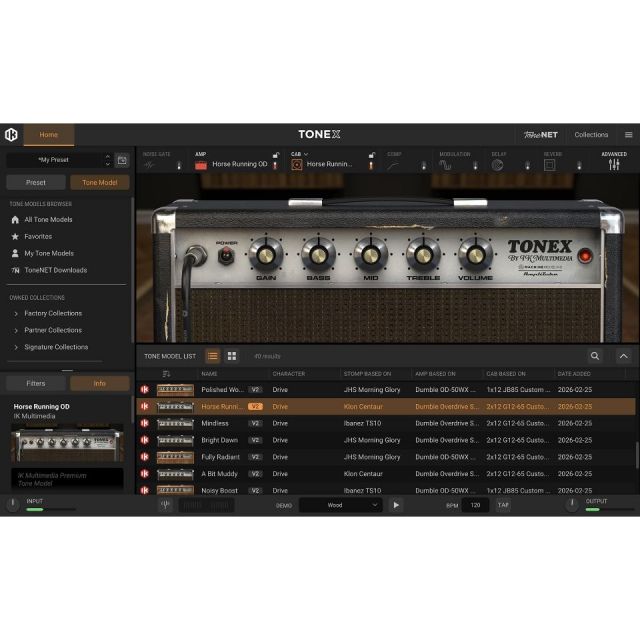
Task: Toggle the Delay power switch
Action: 527,165
